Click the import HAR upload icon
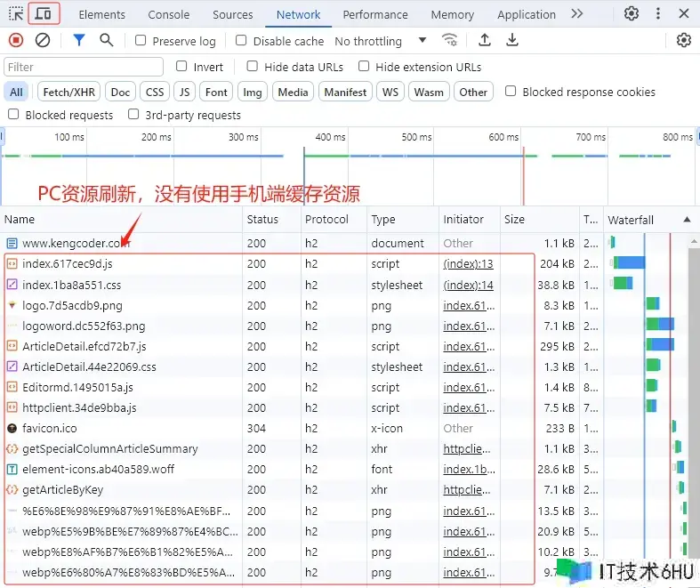 click(485, 40)
